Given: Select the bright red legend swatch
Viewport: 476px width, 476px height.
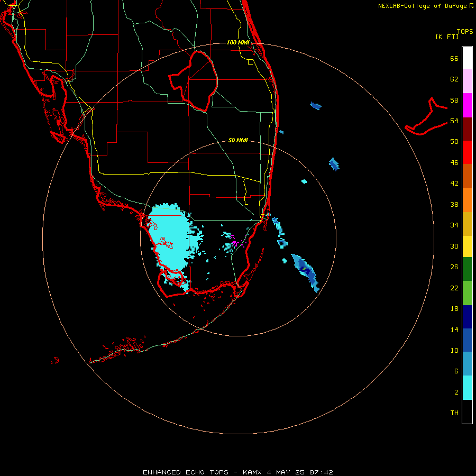Looking at the screenshot, I should pos(467,152).
